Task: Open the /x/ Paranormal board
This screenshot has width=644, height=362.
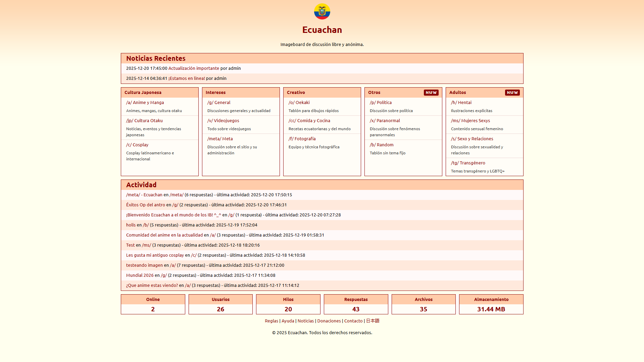Action: (x=385, y=121)
